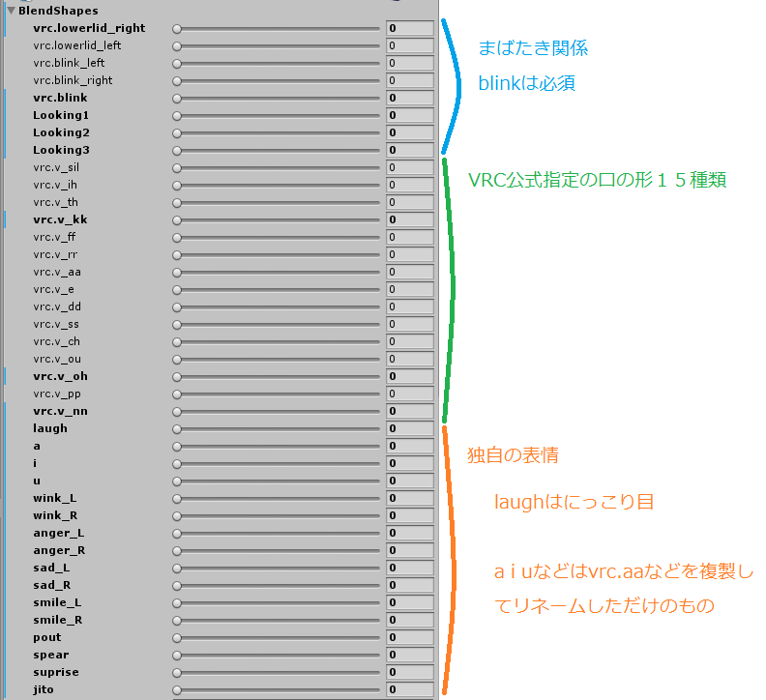Select the BlendShapes header label

click(58, 11)
